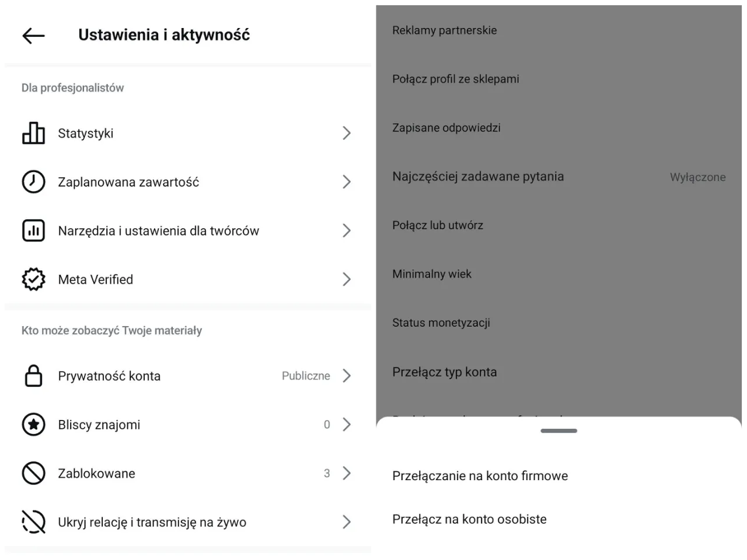This screenshot has height=560, width=747.
Task: Click the Zablokowane blocked circle icon
Action: (33, 474)
